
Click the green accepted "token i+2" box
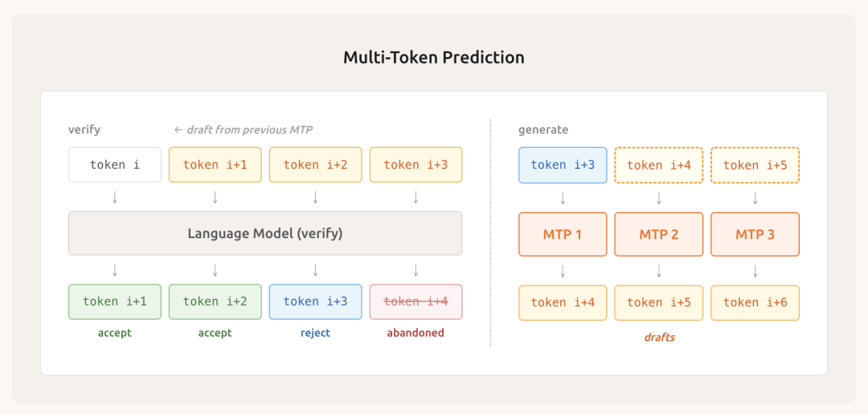pyautogui.click(x=215, y=301)
